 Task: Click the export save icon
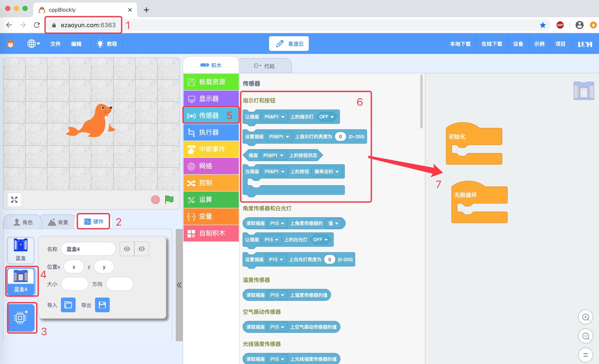click(x=102, y=305)
